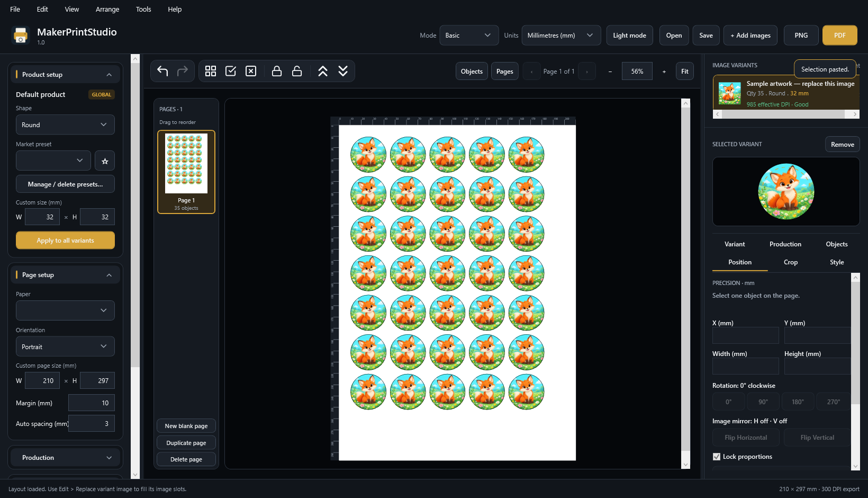Click the bring forward double-chevron up icon

pos(323,71)
